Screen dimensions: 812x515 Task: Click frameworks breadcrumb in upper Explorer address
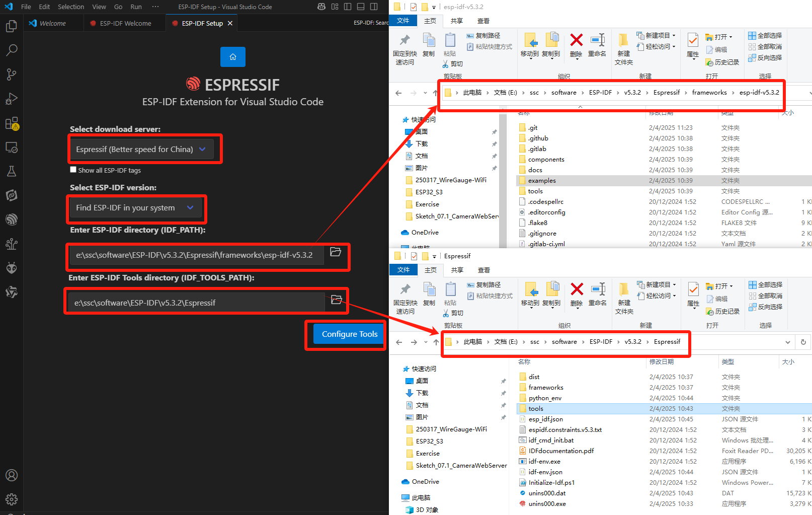tap(709, 93)
